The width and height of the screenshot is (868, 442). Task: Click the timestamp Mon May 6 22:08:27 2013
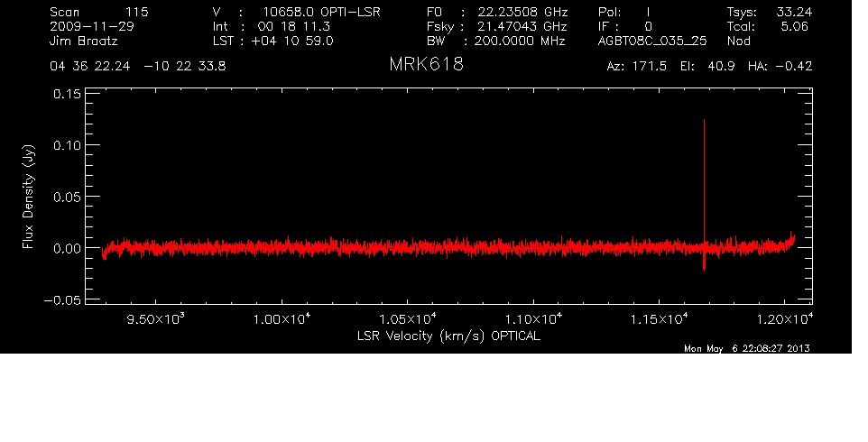[747, 348]
